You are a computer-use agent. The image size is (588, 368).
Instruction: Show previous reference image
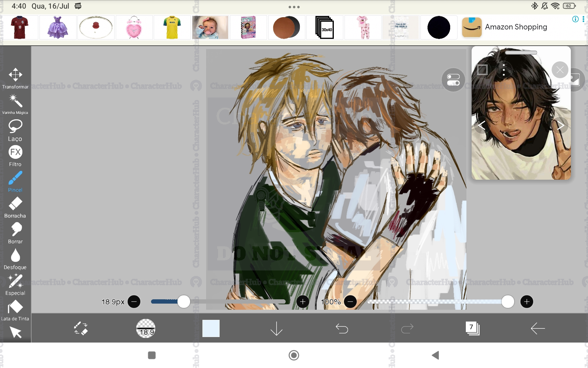point(481,125)
